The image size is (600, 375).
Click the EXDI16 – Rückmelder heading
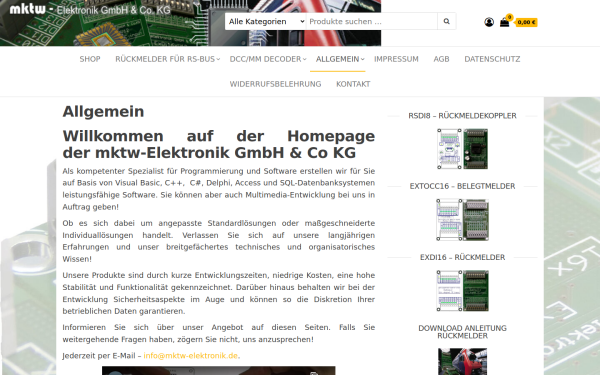[462, 257]
